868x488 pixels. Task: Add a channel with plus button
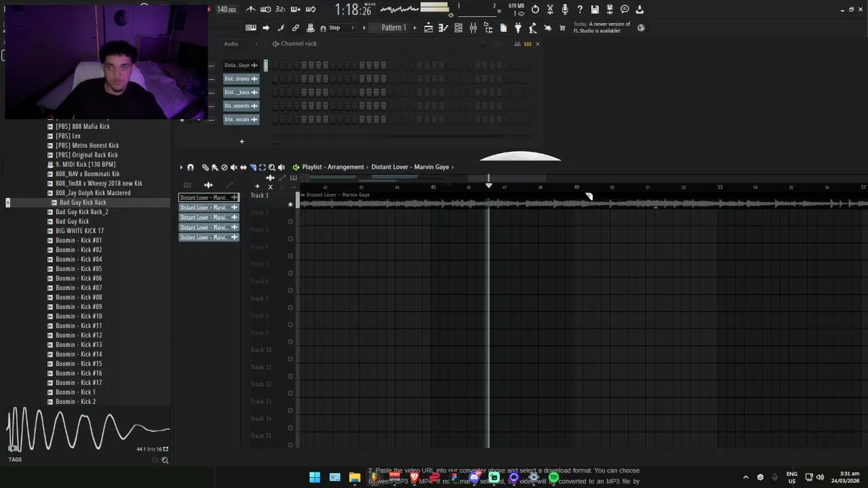(x=241, y=141)
